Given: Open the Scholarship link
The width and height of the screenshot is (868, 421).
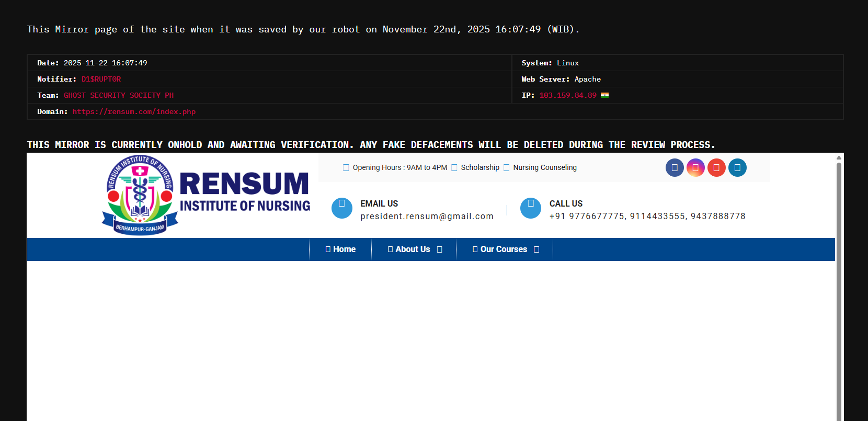Looking at the screenshot, I should click(479, 168).
